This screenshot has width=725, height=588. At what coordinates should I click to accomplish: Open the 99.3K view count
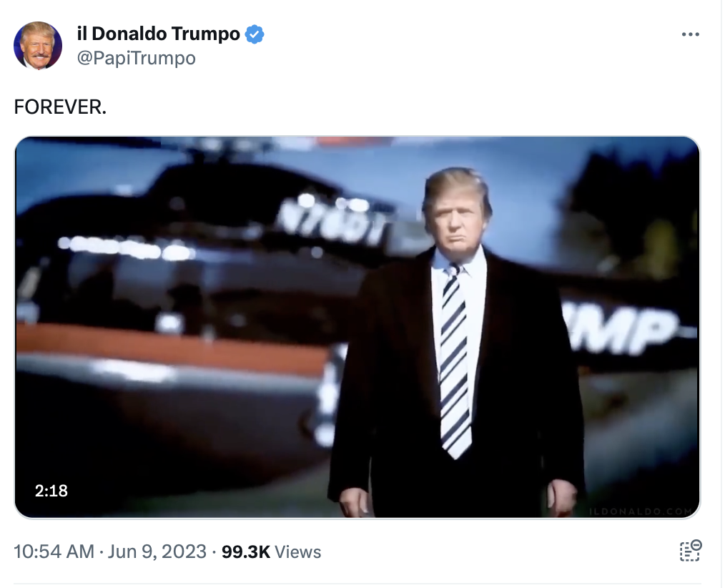point(245,552)
